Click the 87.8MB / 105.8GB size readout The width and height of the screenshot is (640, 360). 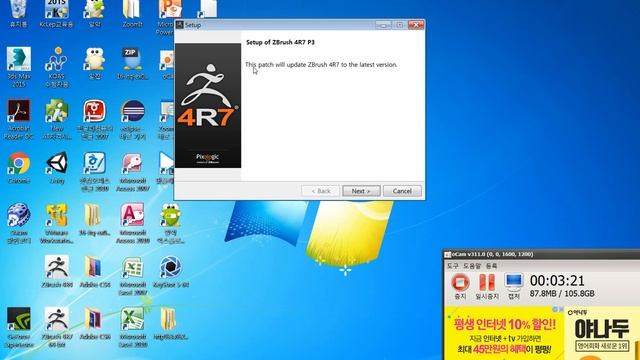click(x=562, y=293)
